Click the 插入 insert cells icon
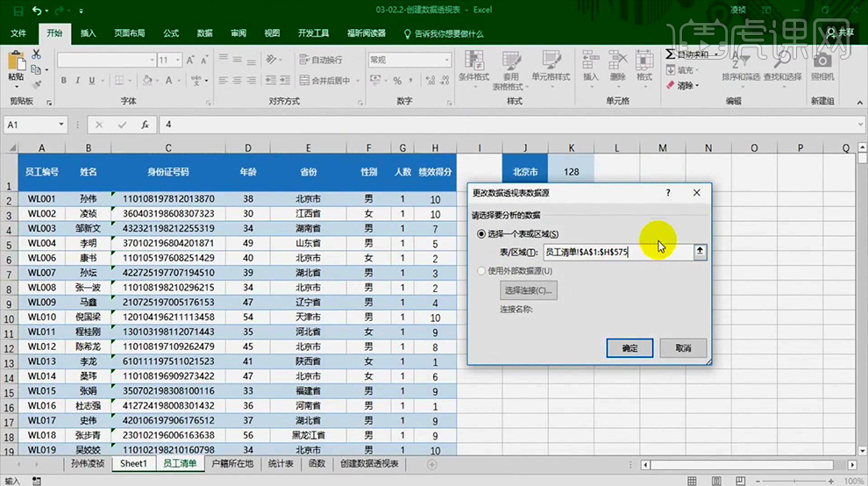The image size is (868, 486). pos(591,61)
